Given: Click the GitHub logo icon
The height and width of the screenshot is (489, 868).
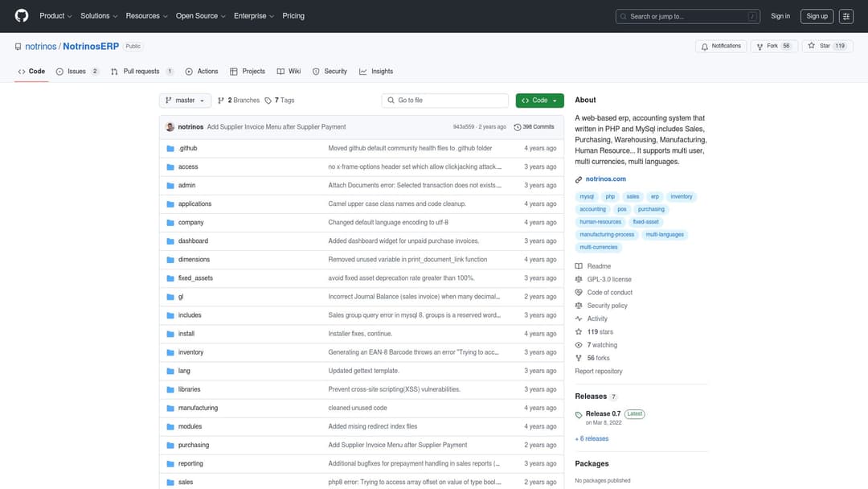Looking at the screenshot, I should click(22, 15).
